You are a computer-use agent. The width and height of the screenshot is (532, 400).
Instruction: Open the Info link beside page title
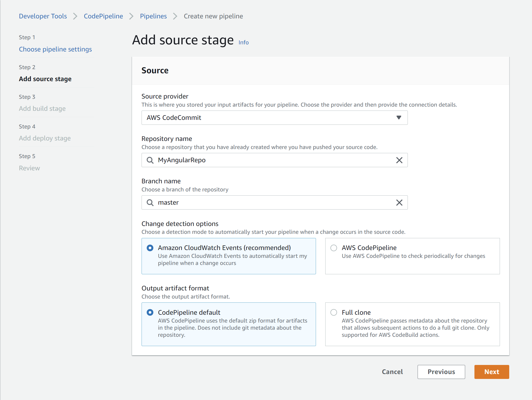(x=243, y=42)
